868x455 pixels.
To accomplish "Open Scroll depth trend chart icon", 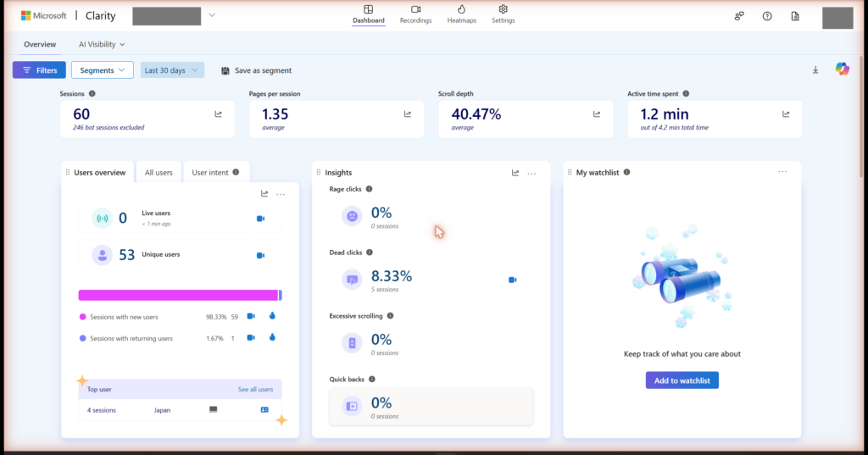I will tap(596, 114).
